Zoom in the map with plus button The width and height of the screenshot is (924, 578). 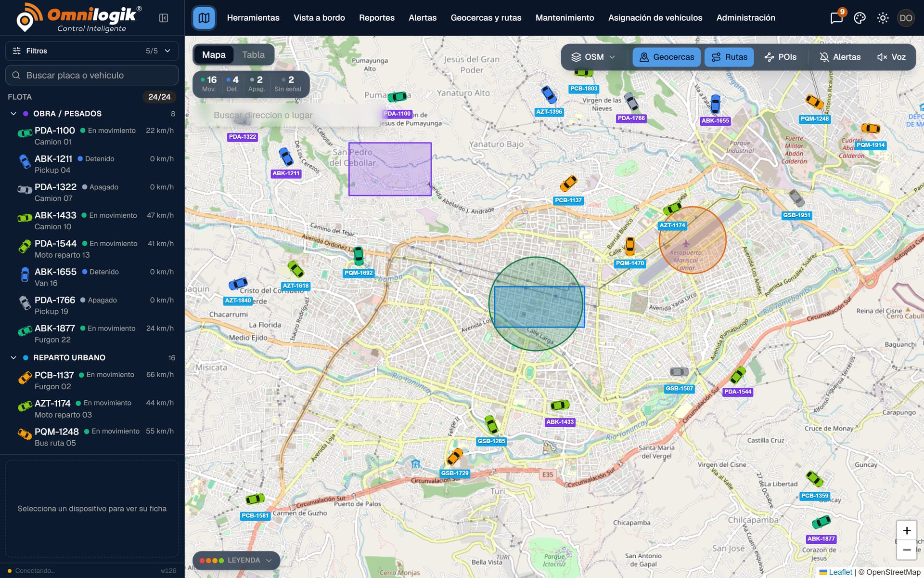coord(907,530)
